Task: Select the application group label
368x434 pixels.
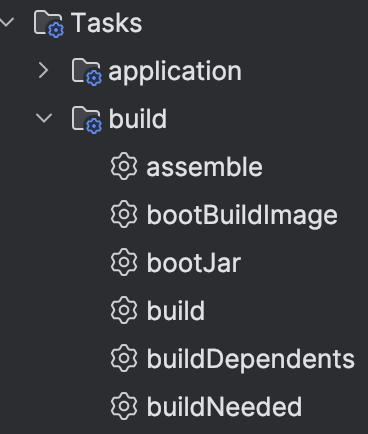Action: (x=175, y=72)
